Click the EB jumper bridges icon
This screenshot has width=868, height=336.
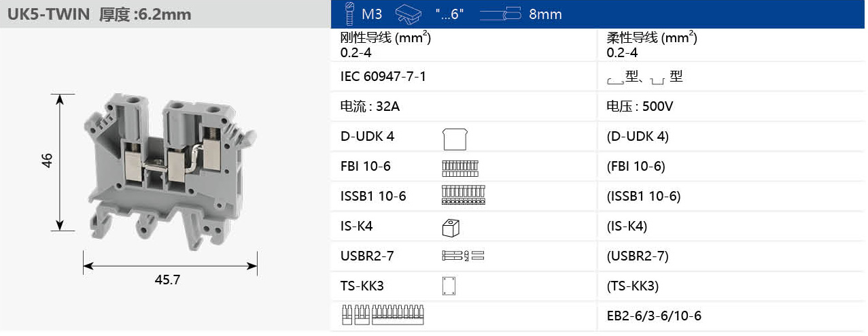(385, 315)
